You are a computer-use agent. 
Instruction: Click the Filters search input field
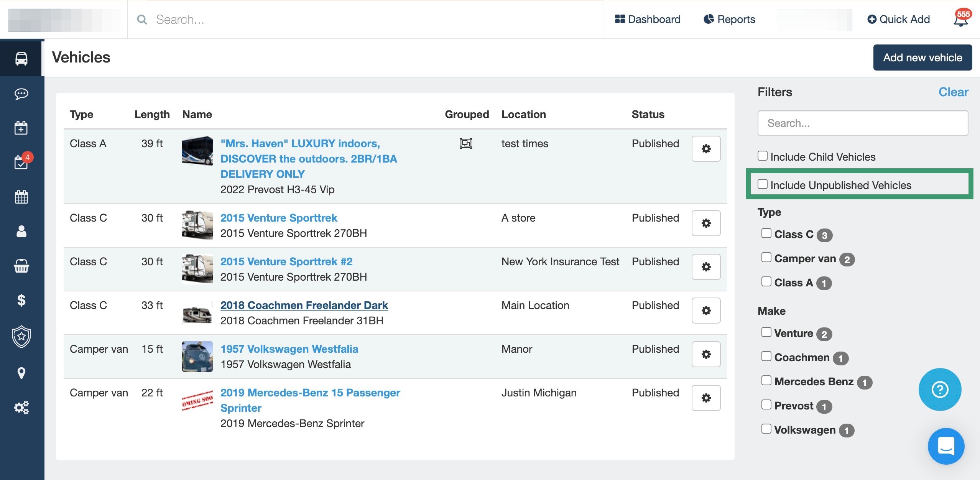pyautogui.click(x=862, y=123)
